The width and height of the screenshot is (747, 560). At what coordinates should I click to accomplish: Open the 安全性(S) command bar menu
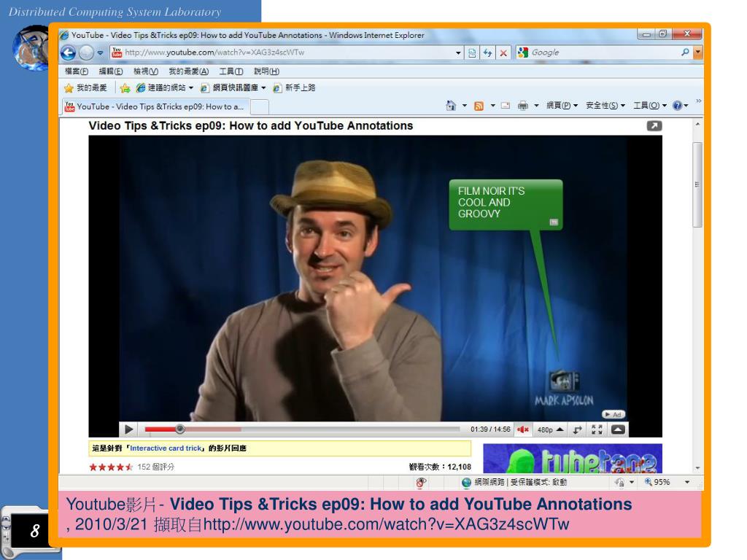605,106
